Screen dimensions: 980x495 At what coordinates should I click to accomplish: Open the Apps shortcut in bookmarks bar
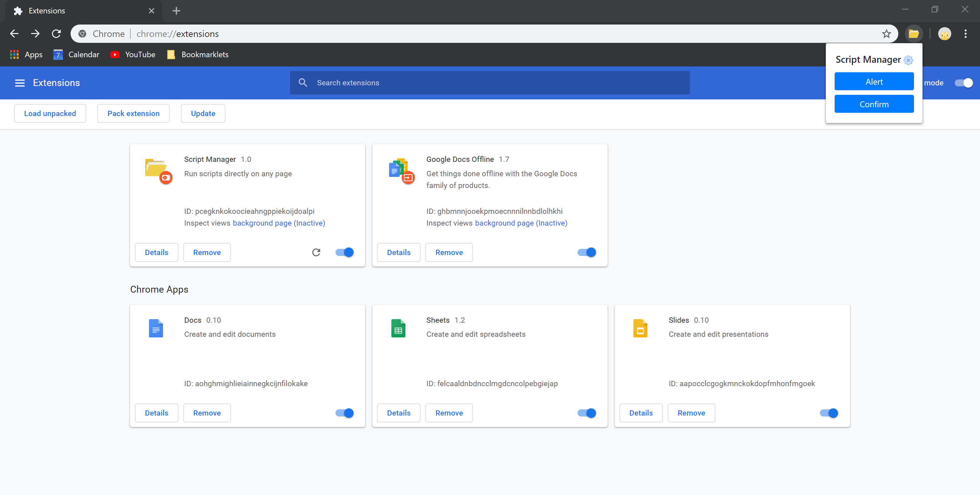click(x=26, y=55)
